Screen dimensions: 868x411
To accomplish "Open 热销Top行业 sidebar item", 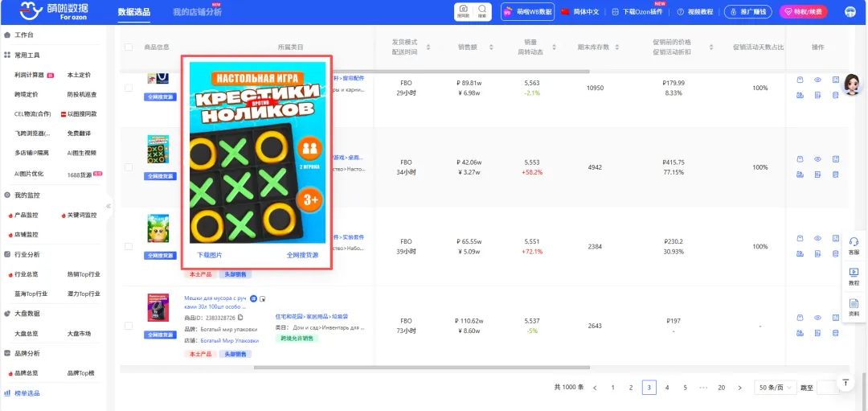I will (84, 274).
